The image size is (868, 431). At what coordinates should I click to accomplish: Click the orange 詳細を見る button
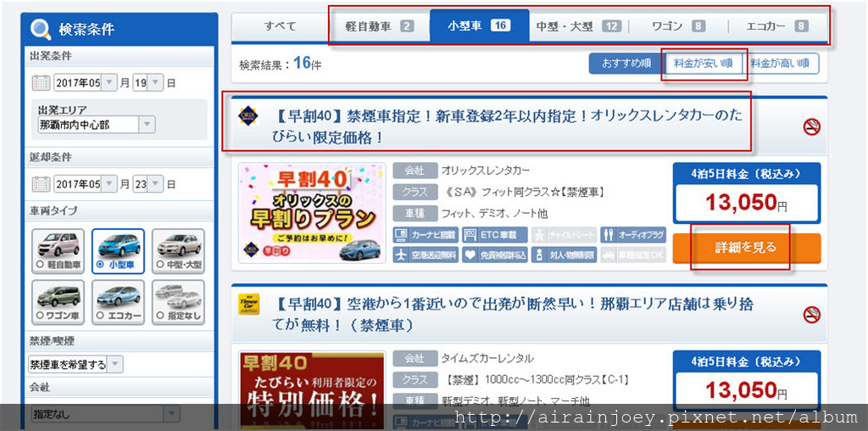click(x=747, y=248)
